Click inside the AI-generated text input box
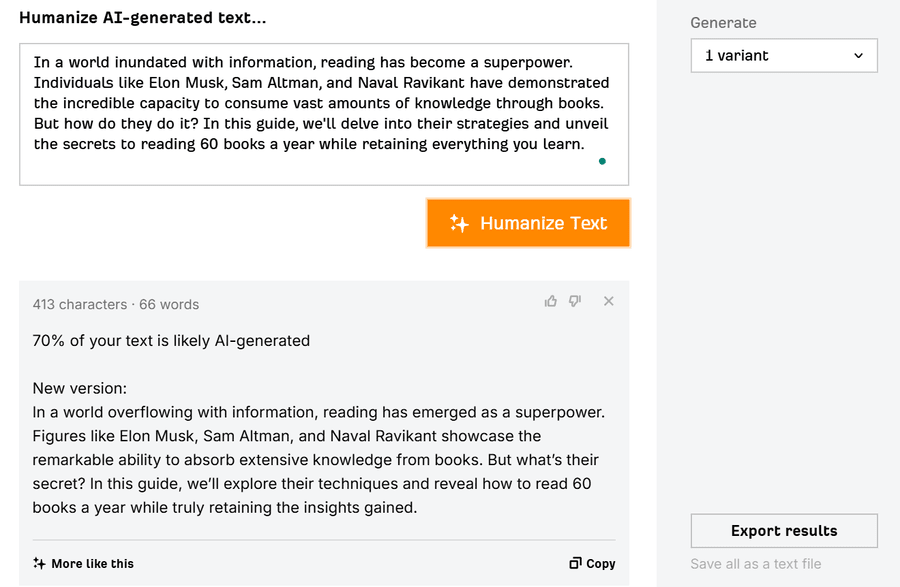 point(324,114)
